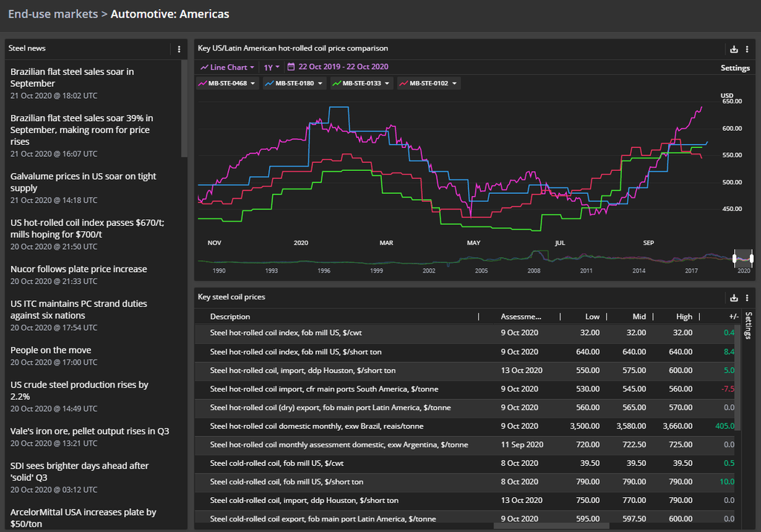This screenshot has height=532, width=761.
Task: Open the Key steel coil prices kebab menu
Action: click(x=746, y=298)
